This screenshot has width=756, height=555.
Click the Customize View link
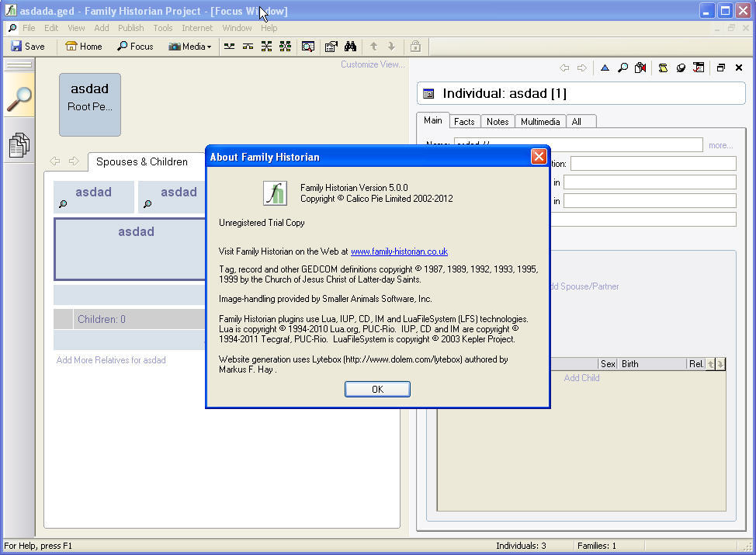(373, 64)
